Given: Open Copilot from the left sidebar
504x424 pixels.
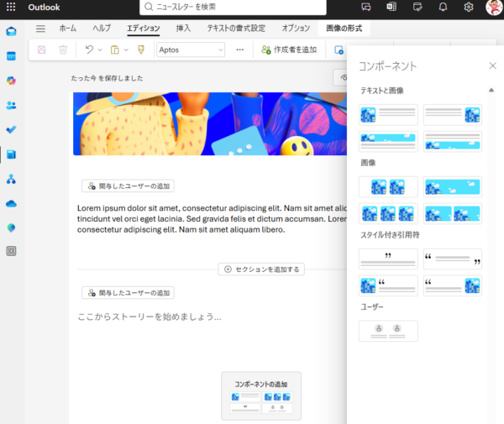Looking at the screenshot, I should pos(12,81).
